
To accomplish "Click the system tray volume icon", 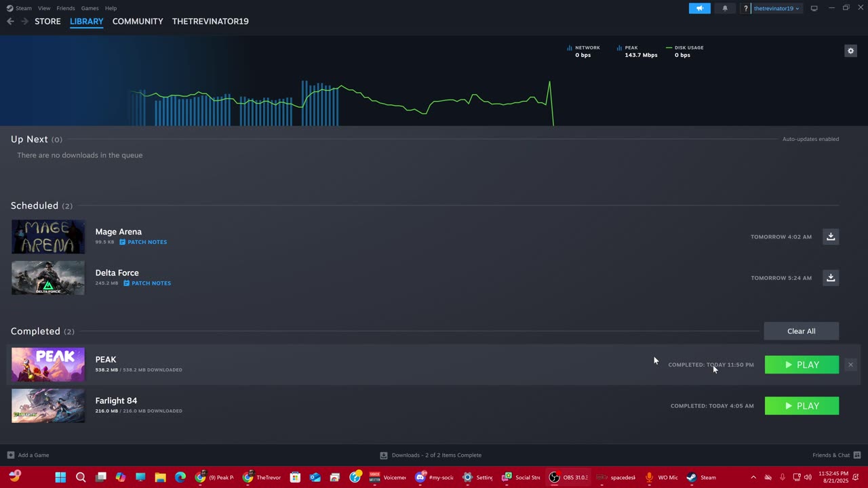I will 808,477.
